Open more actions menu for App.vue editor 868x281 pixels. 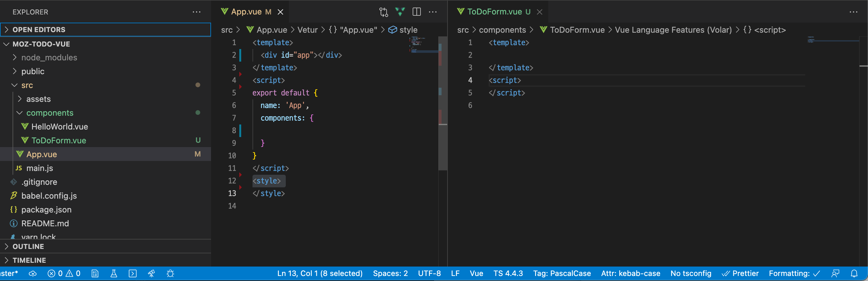(433, 12)
